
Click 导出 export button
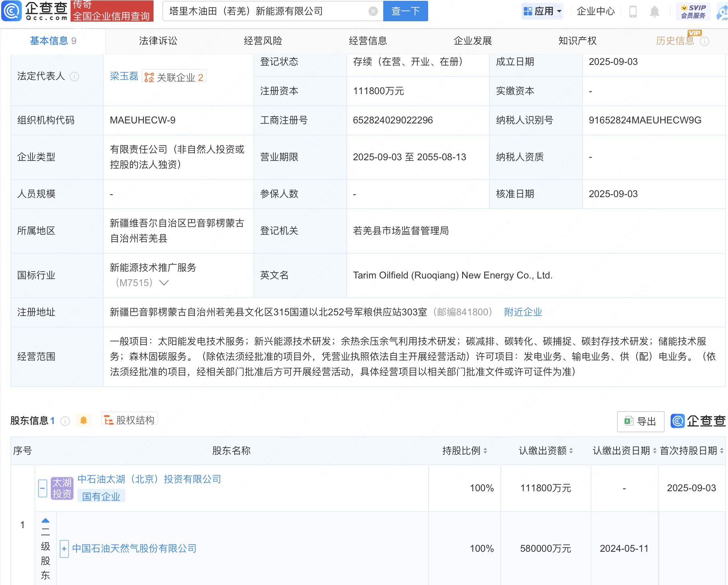tap(640, 422)
